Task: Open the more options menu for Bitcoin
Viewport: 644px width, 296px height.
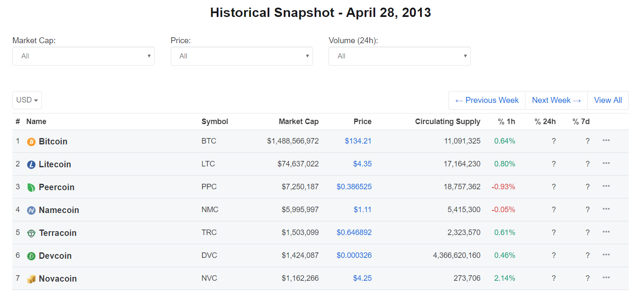Action: click(606, 140)
